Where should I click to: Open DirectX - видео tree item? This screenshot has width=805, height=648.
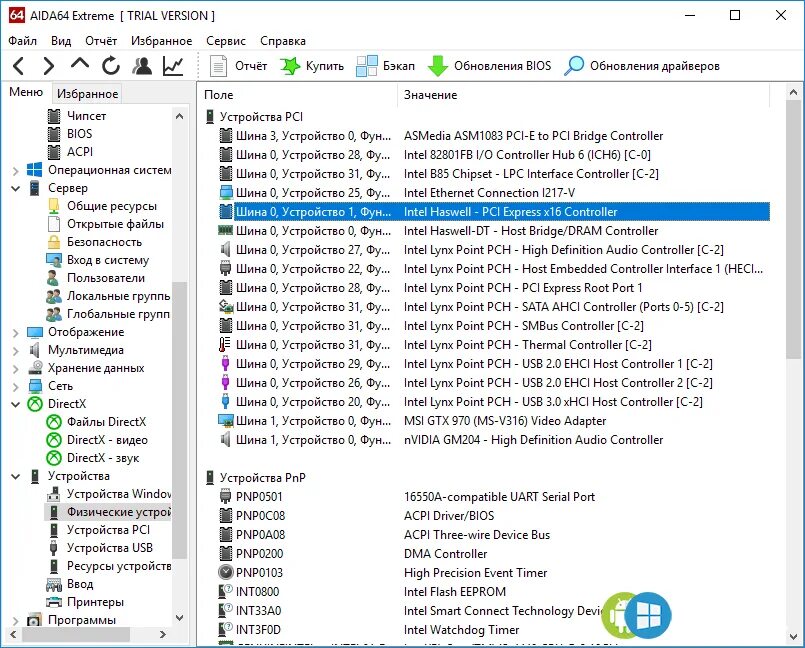(x=107, y=440)
